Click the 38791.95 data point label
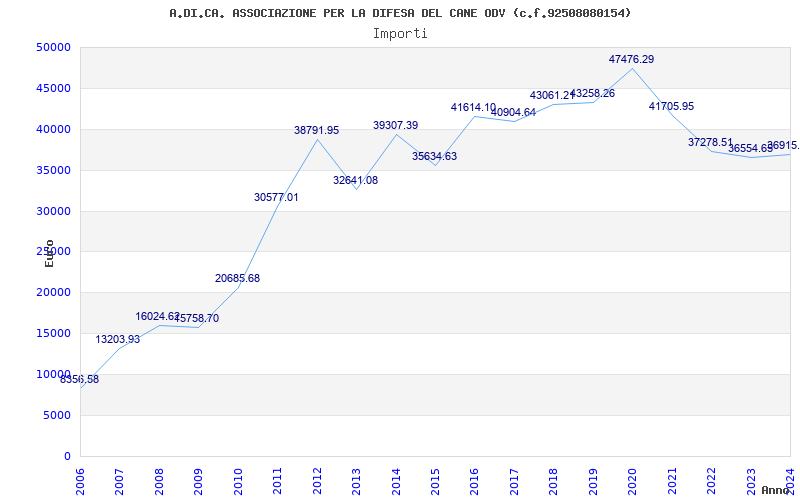Image resolution: width=800 pixels, height=500 pixels. 316,130
